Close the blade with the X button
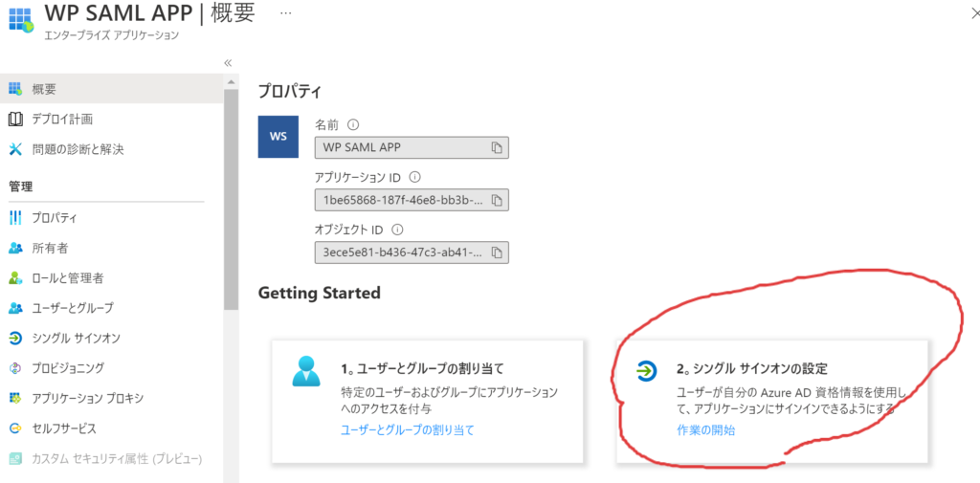The height and width of the screenshot is (483, 980). (975, 15)
